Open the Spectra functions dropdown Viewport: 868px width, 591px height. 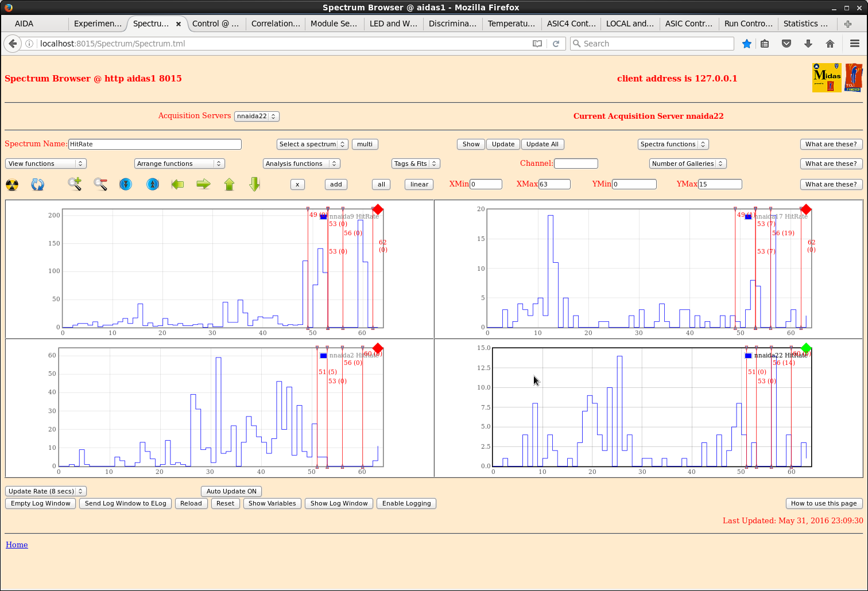tap(673, 144)
